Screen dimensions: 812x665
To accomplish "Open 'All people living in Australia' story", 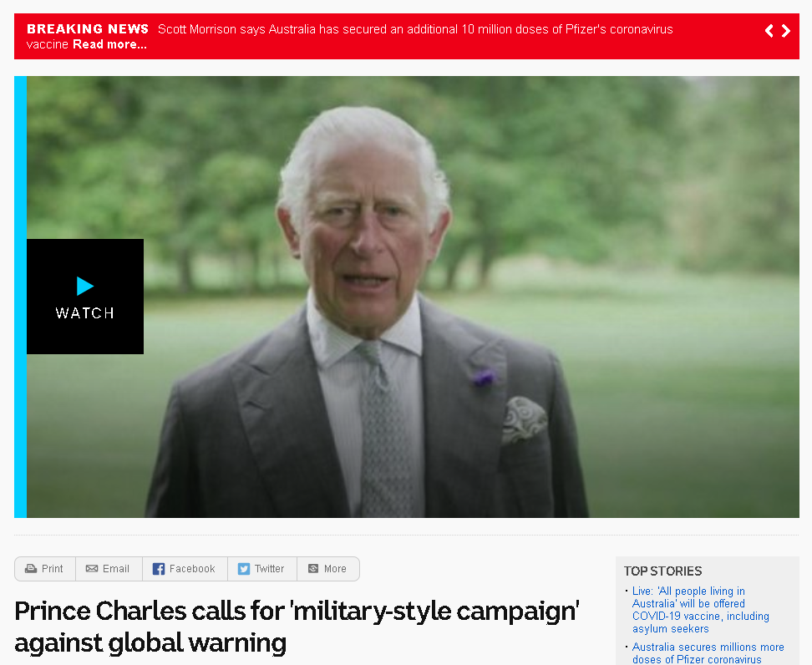I will click(x=700, y=610).
